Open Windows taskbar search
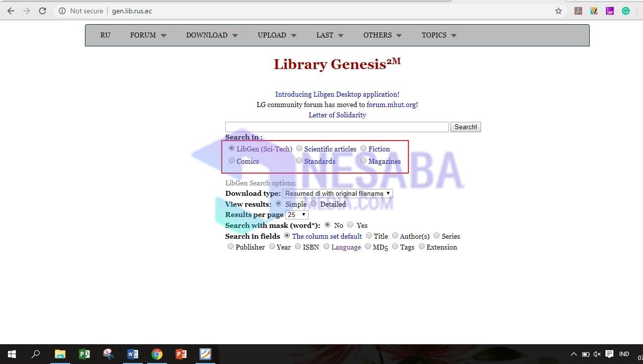The image size is (643, 364). [x=36, y=354]
